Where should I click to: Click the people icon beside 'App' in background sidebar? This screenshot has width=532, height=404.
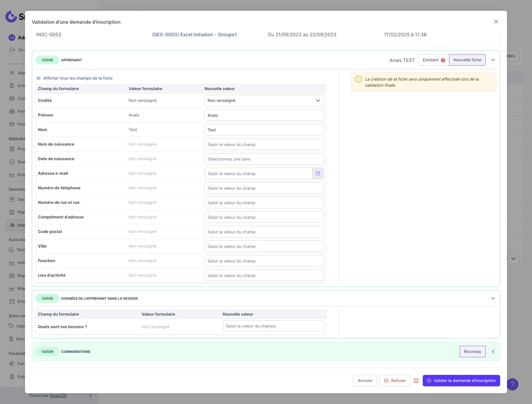(12, 73)
